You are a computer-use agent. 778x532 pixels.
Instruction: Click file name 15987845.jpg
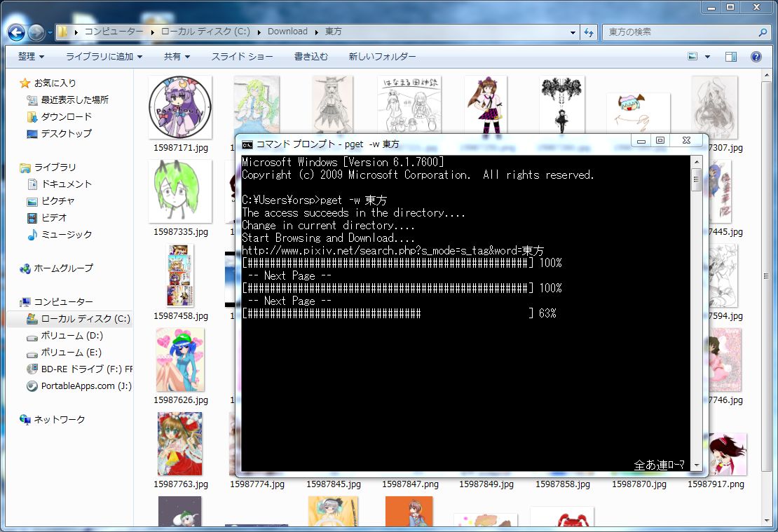(334, 484)
